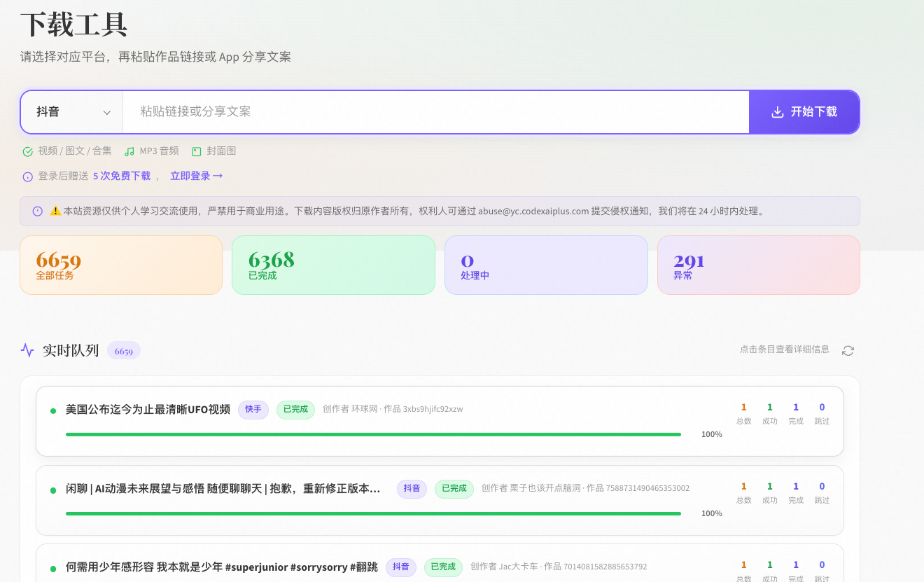Open the 何需用少年感形容 queue item
924x582 pixels.
440,563
